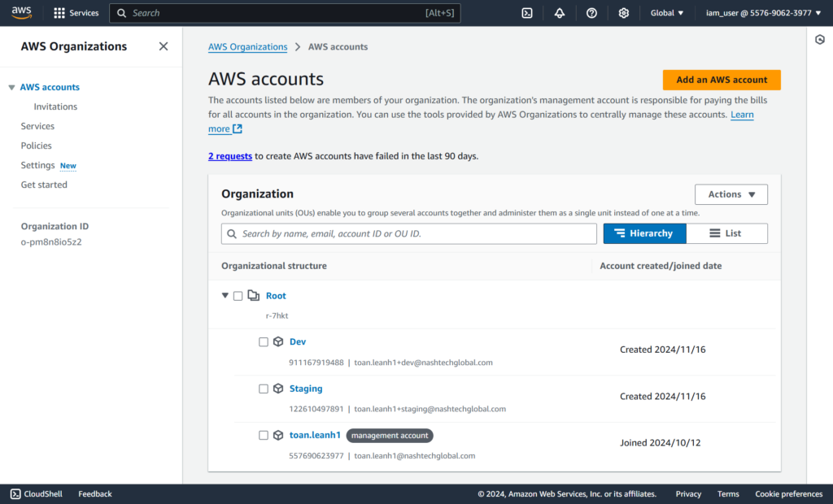Launch CloudShell from the top bar icon

tap(527, 13)
